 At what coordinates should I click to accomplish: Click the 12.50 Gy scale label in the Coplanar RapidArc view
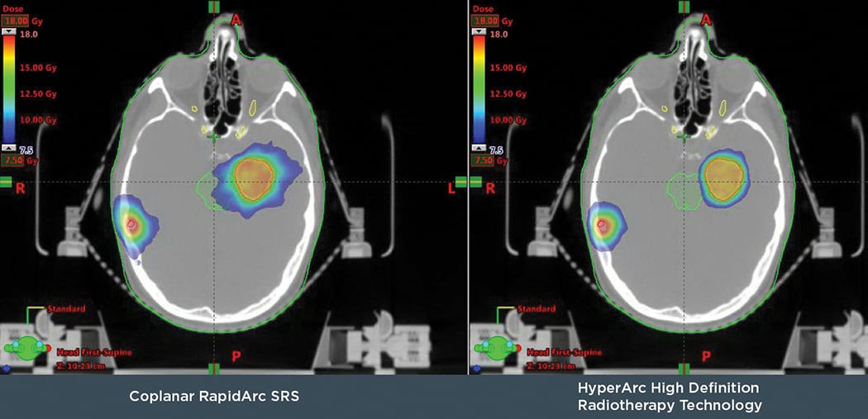point(39,94)
